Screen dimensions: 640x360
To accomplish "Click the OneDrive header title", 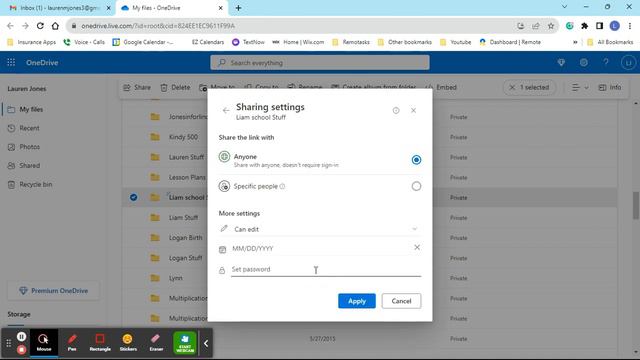I will (42, 62).
